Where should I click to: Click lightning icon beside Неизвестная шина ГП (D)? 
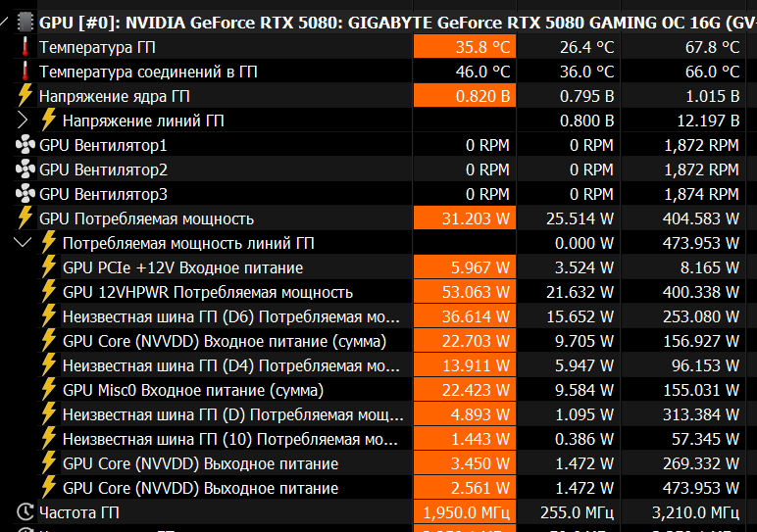pyautogui.click(x=49, y=414)
